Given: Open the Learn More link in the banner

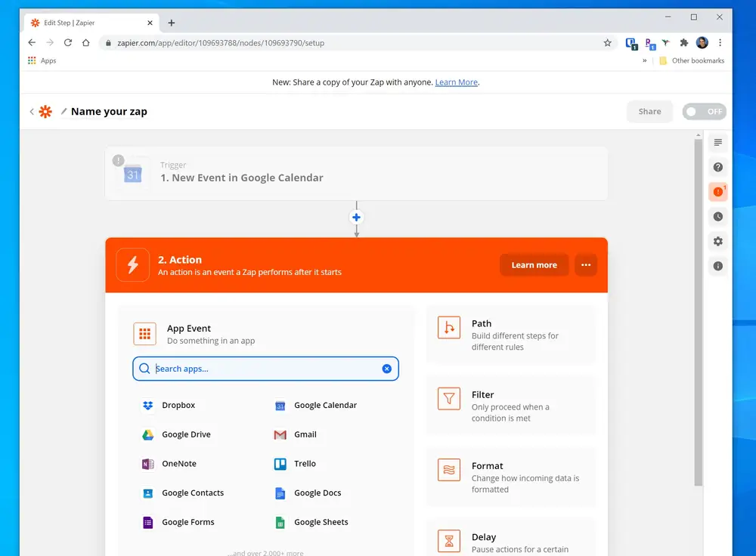Looking at the screenshot, I should [x=456, y=82].
